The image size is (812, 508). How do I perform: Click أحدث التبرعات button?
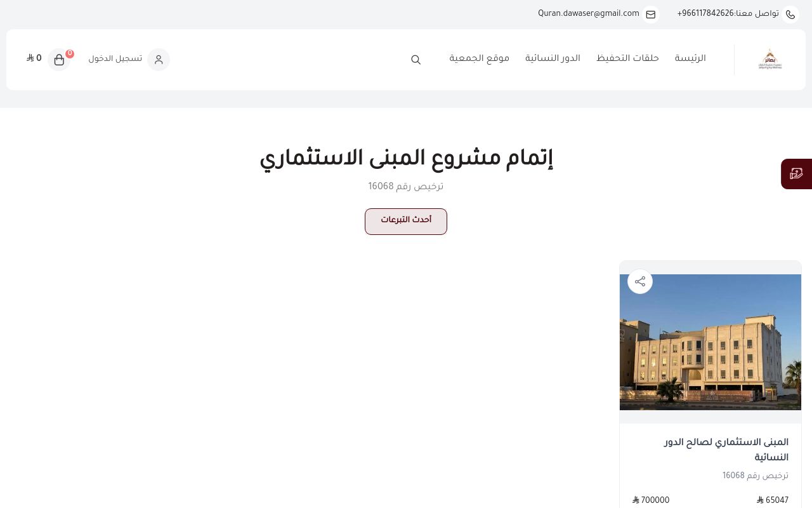(x=406, y=222)
